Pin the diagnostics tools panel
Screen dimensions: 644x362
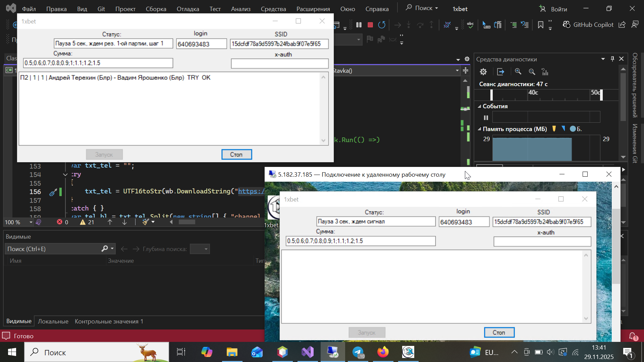point(612,59)
